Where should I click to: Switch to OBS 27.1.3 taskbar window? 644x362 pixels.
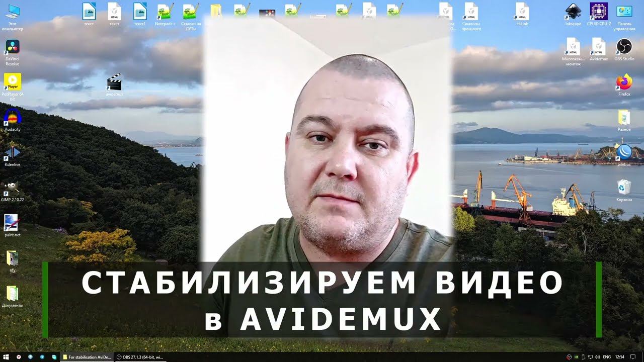[x=140, y=357]
